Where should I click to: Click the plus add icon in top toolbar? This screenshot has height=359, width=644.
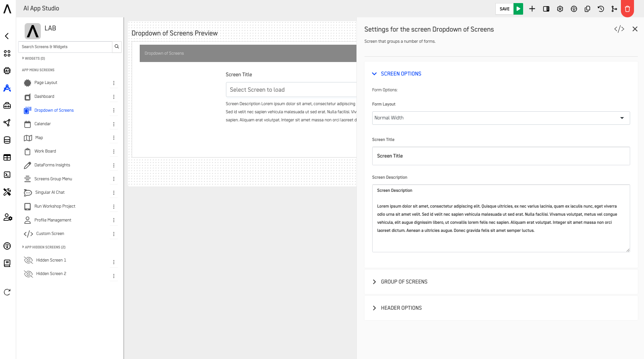pos(532,9)
